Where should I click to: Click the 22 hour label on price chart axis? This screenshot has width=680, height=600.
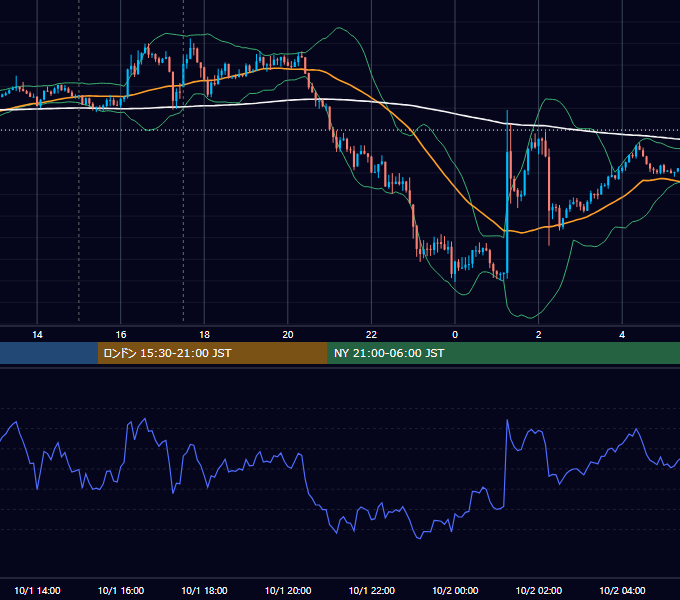[x=371, y=335]
